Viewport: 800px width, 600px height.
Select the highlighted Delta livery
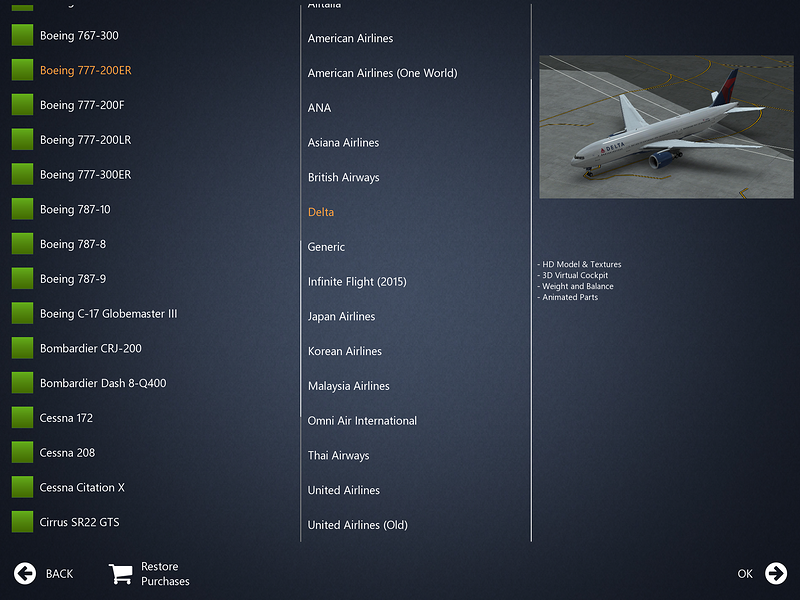(x=321, y=212)
